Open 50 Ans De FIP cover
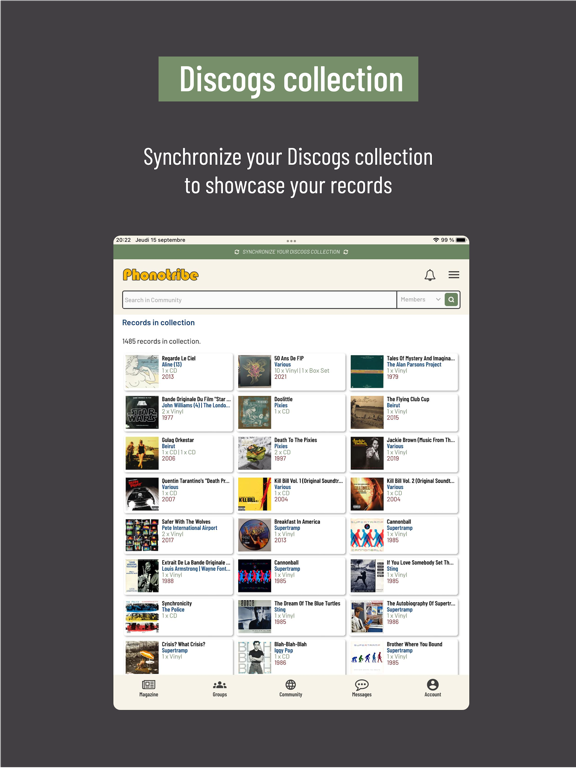The height and width of the screenshot is (768, 576). (254, 372)
